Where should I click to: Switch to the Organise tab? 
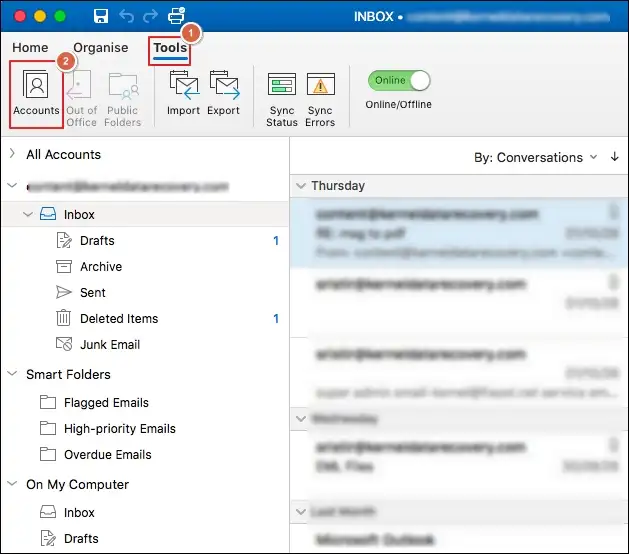(101, 48)
